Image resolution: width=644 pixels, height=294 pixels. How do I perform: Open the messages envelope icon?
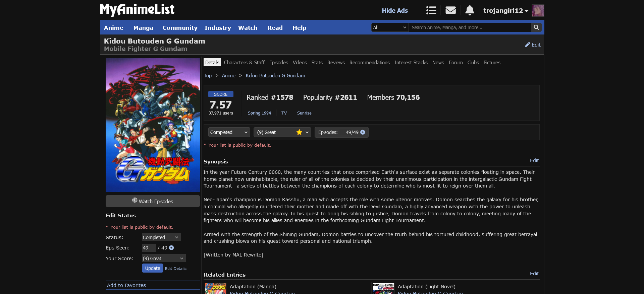[x=450, y=10]
